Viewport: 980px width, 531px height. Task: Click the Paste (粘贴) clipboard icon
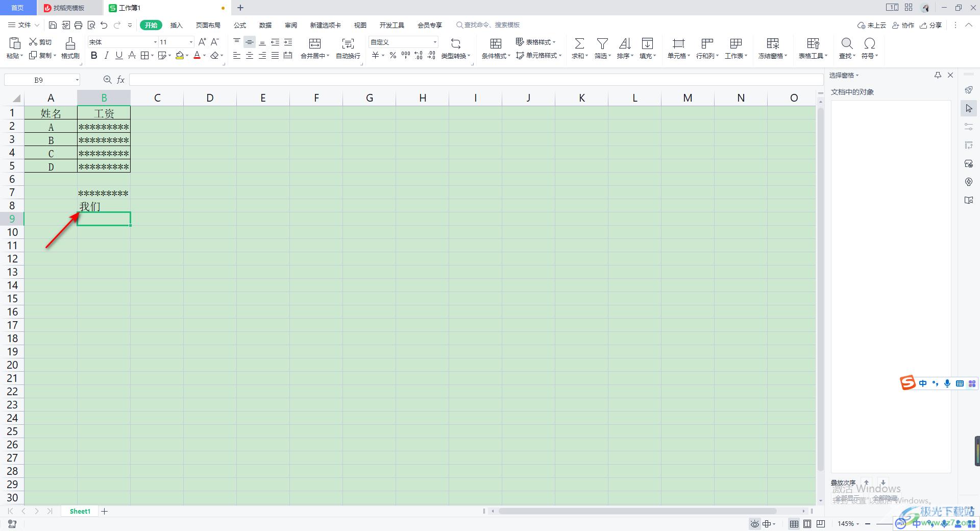click(x=15, y=43)
